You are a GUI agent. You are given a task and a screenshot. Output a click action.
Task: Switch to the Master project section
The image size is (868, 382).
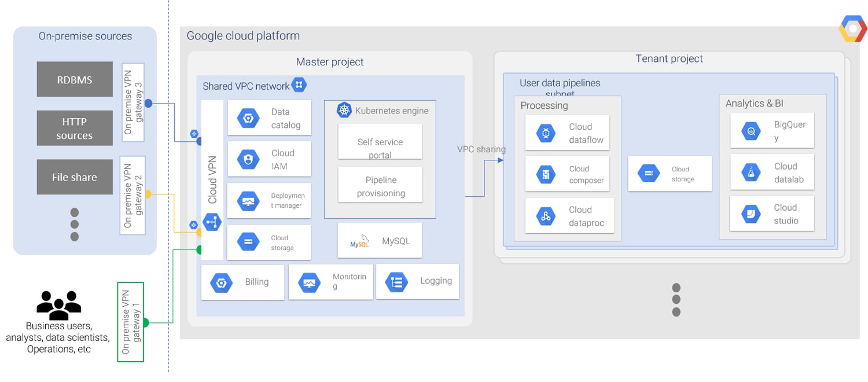point(330,62)
